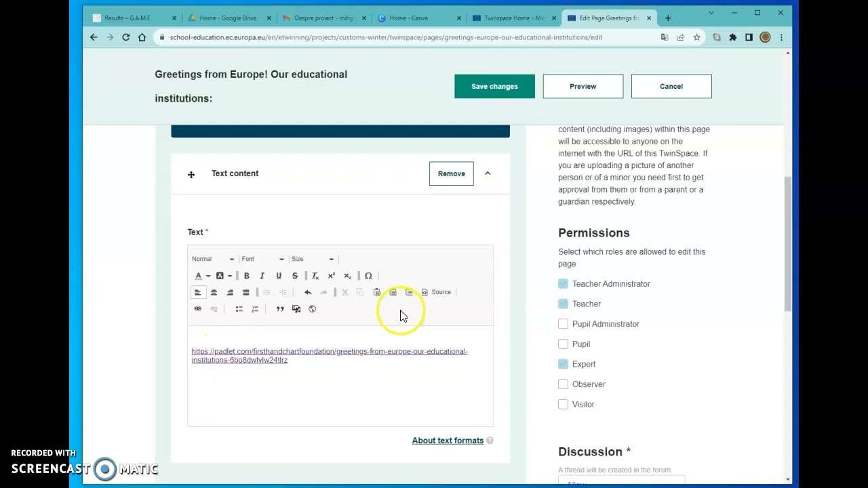The width and height of the screenshot is (868, 488).
Task: Open a new browser tab
Action: coord(668,18)
